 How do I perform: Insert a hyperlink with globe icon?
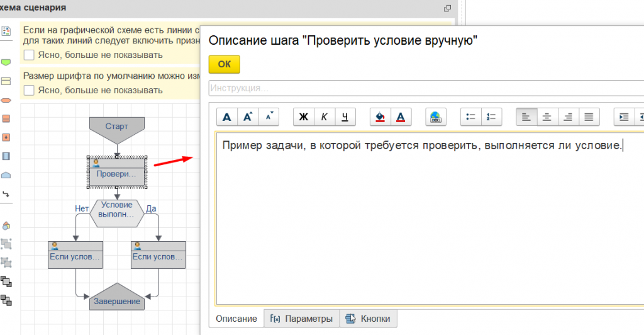(x=436, y=117)
